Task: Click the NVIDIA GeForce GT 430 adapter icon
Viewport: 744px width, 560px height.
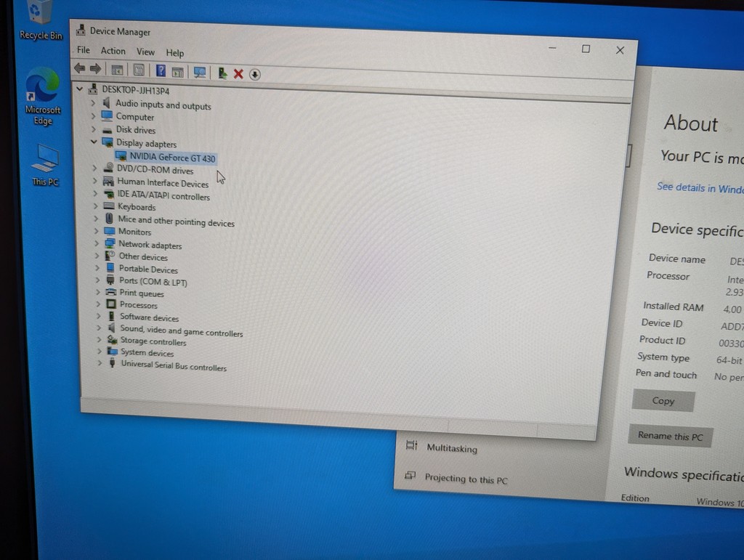Action: point(121,155)
